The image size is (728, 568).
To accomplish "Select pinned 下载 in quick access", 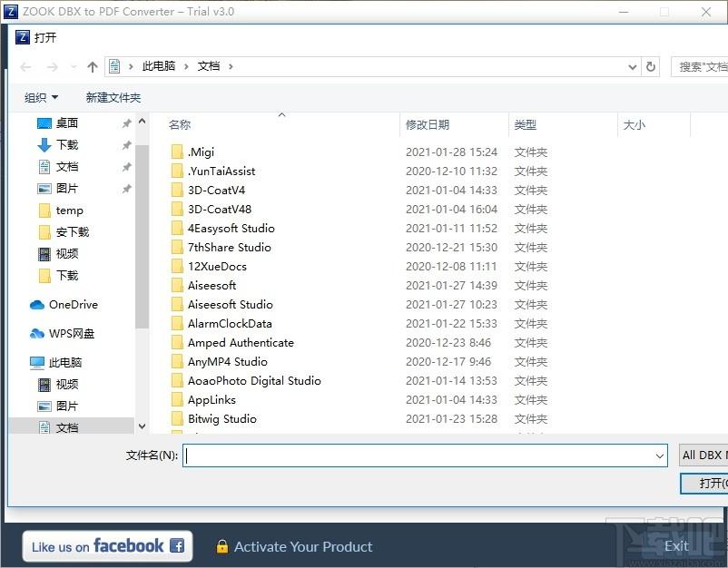I will (66, 145).
